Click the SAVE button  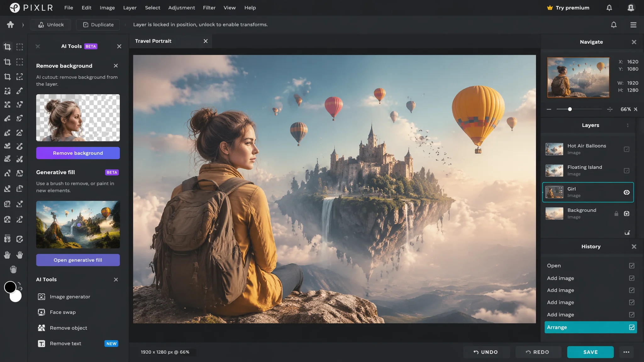pyautogui.click(x=590, y=352)
